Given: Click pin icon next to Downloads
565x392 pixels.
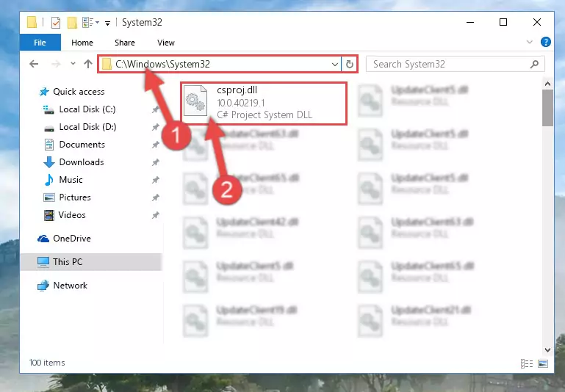Looking at the screenshot, I should point(155,162).
